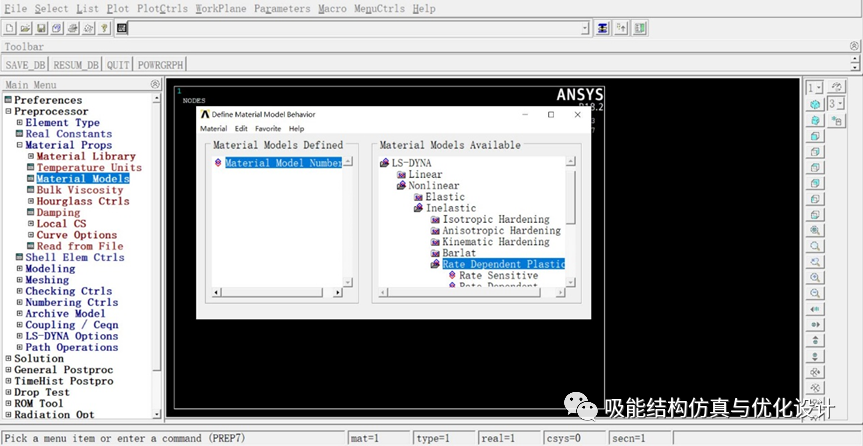The height and width of the screenshot is (446, 863).
Task: Open the command input dropdown arrow
Action: coord(586,28)
